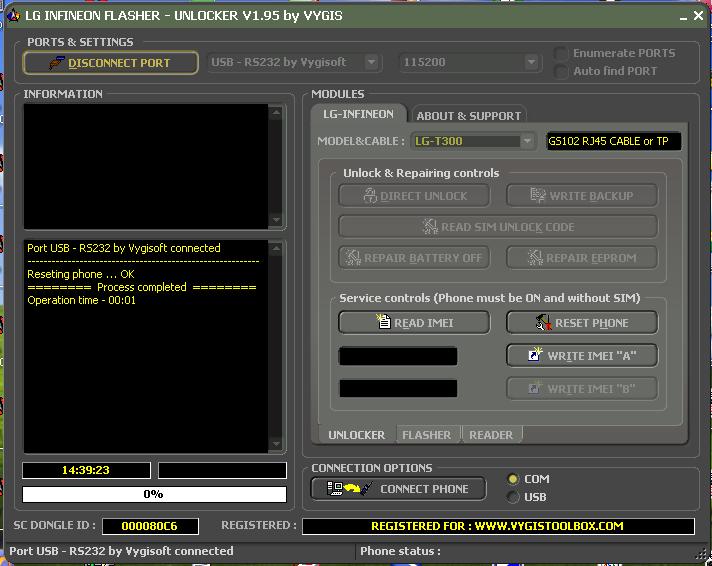Click log panel scroll-down arrow

tap(276, 444)
